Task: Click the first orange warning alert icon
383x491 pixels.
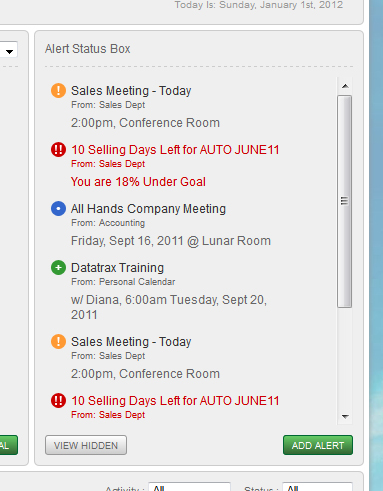Action: coord(58,90)
